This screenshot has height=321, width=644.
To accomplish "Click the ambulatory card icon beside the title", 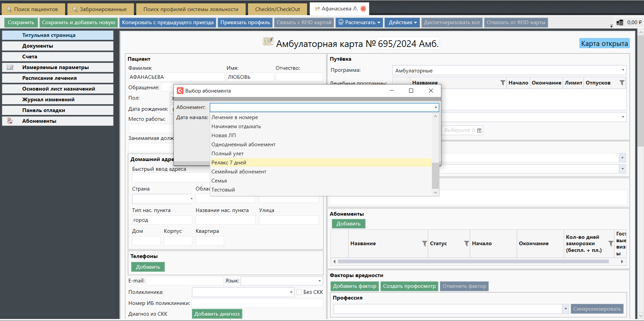I will 268,42.
